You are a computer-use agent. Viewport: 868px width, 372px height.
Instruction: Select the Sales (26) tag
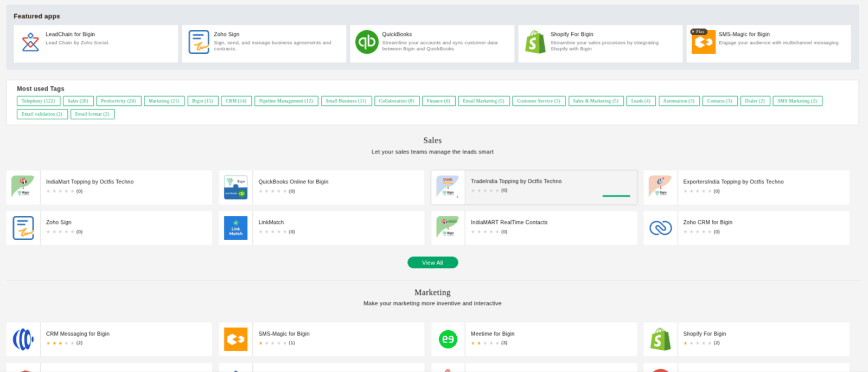pyautogui.click(x=78, y=101)
